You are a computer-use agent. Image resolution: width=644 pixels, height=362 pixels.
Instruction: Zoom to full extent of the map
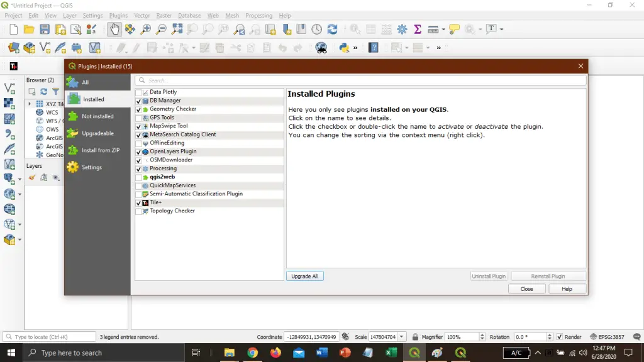click(x=177, y=29)
